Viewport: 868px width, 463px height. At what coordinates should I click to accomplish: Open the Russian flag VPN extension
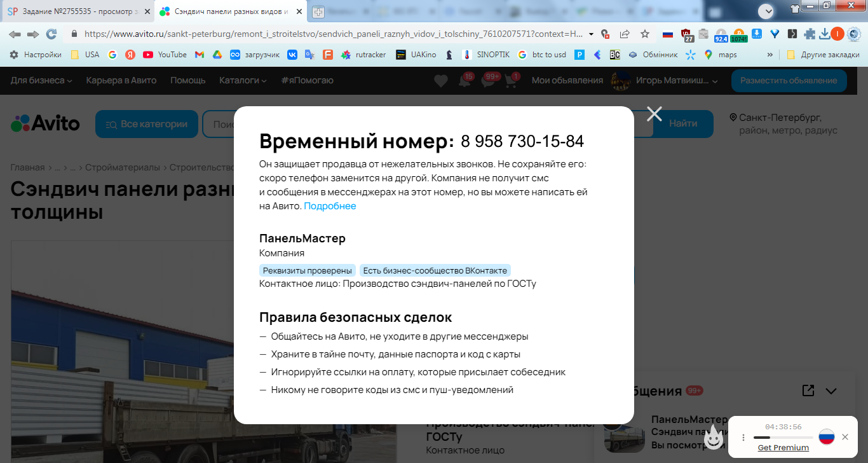tap(668, 34)
